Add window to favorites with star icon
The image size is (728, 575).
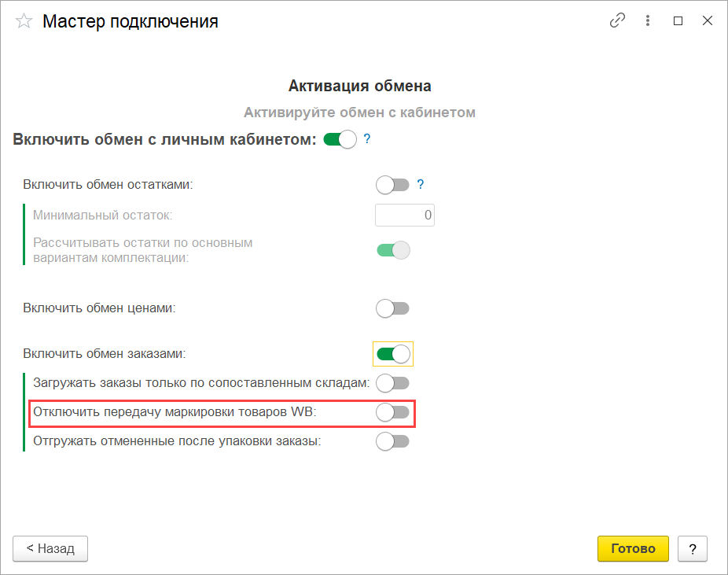(24, 21)
